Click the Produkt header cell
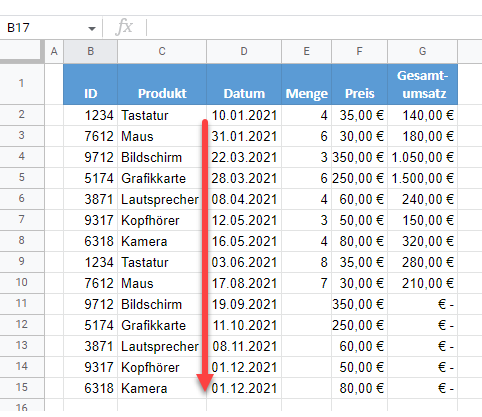The width and height of the screenshot is (482, 417). point(162,84)
